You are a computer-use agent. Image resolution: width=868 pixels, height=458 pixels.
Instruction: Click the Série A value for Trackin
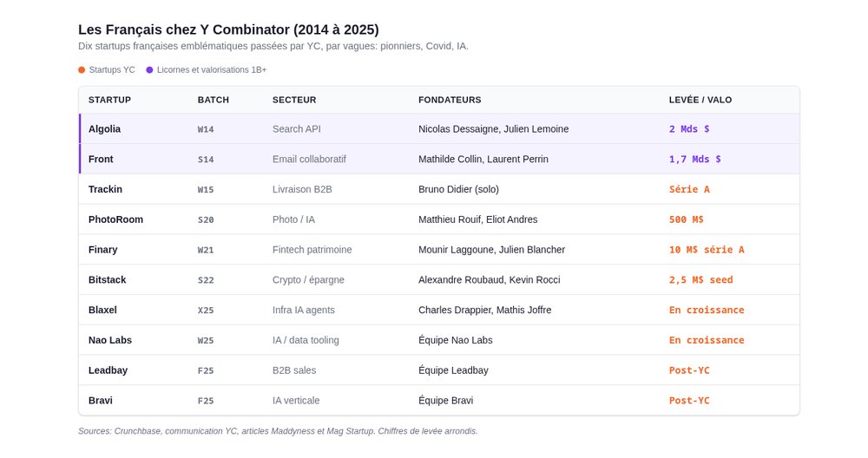[689, 189]
